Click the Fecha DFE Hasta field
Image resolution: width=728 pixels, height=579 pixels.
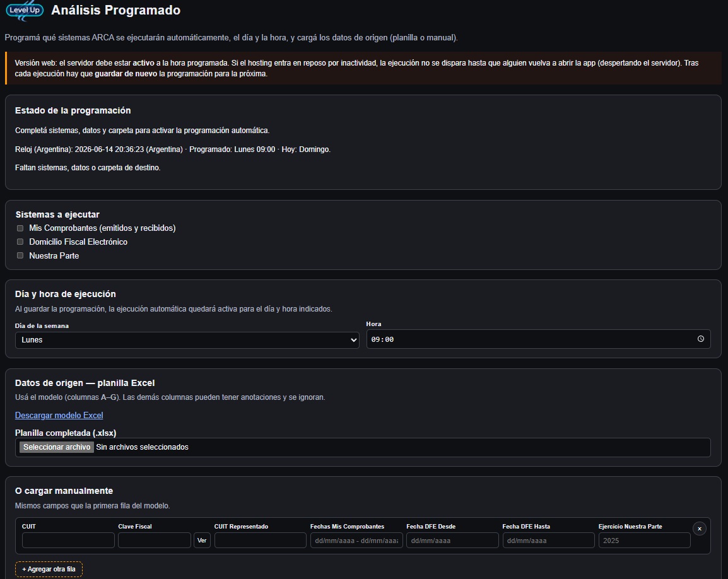pyautogui.click(x=549, y=540)
